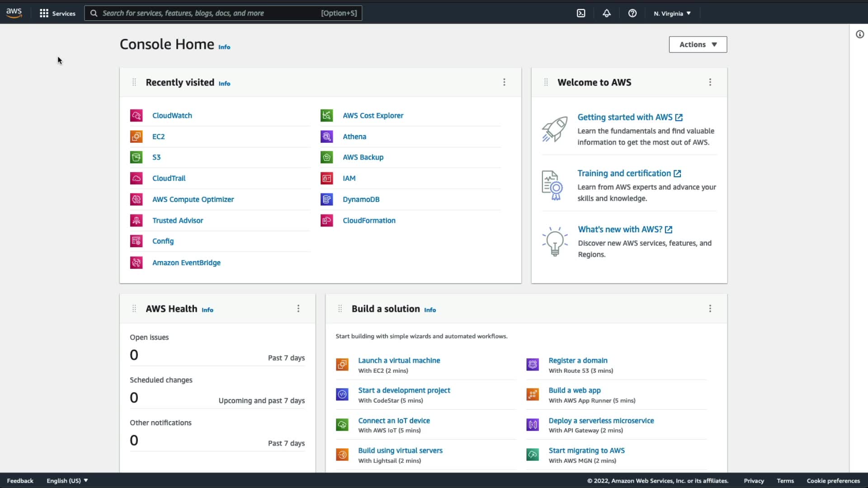The width and height of the screenshot is (868, 488).
Task: Open the Build a solution widget options menu
Action: pyautogui.click(x=710, y=309)
